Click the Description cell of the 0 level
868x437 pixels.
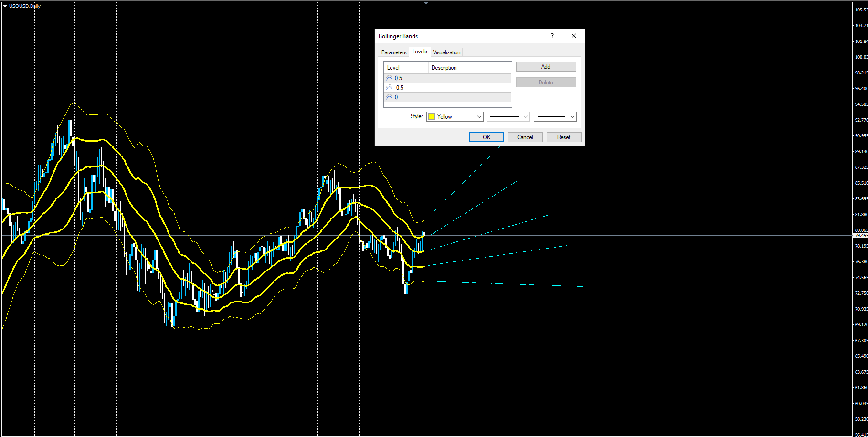coord(470,97)
